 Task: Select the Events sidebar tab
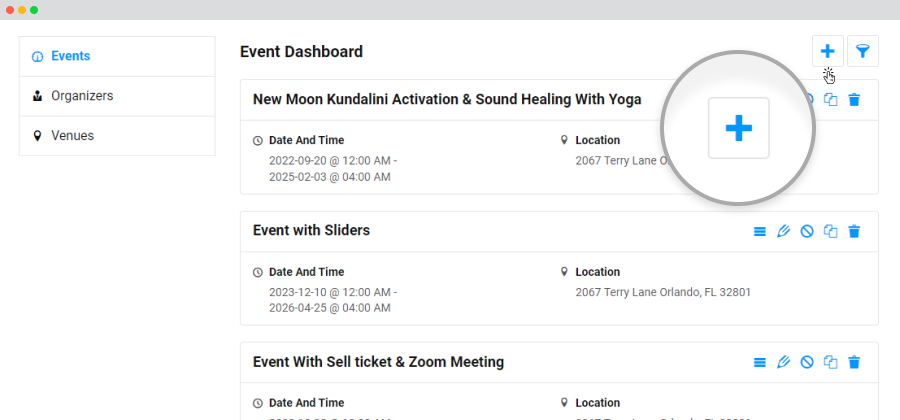(x=117, y=56)
